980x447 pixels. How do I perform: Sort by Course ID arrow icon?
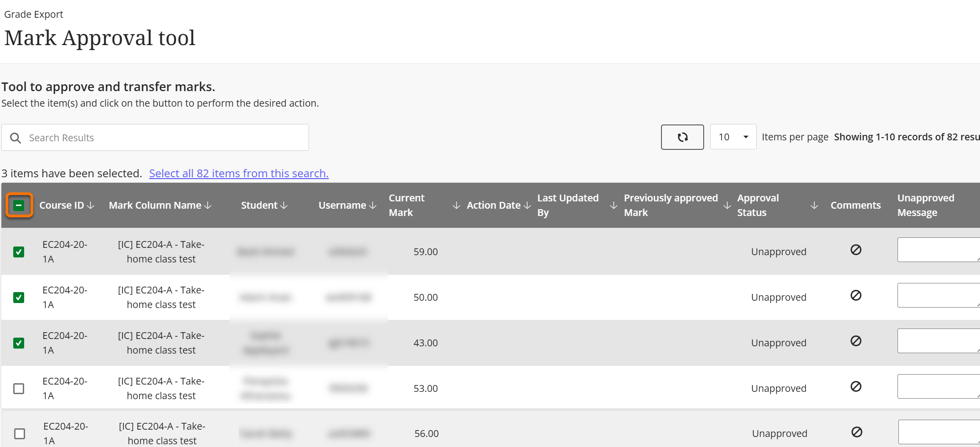pyautogui.click(x=91, y=206)
